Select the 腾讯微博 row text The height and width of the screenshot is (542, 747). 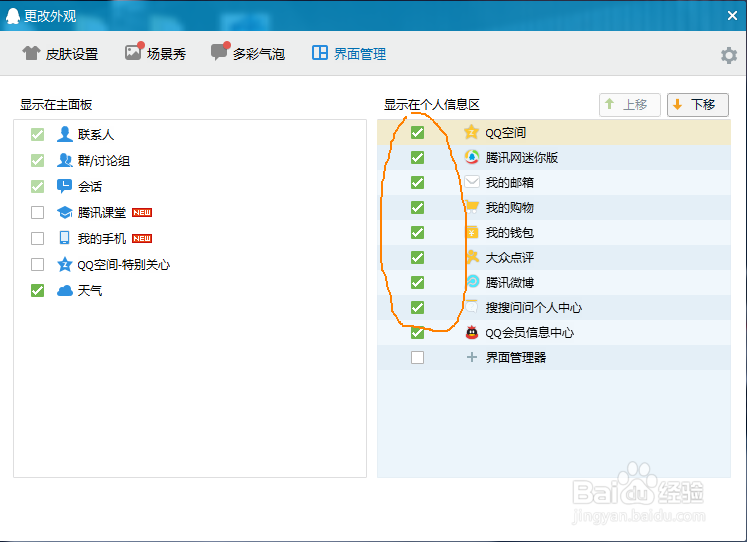(x=510, y=282)
